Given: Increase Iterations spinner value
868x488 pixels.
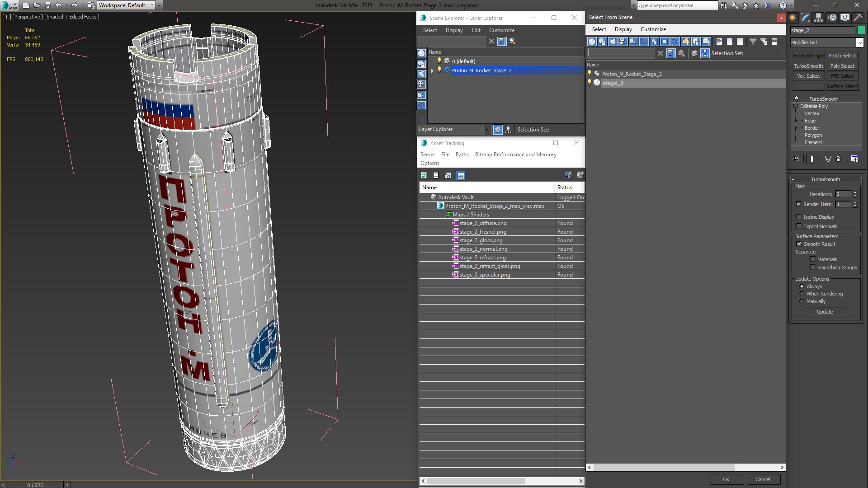Looking at the screenshot, I should point(855,192).
